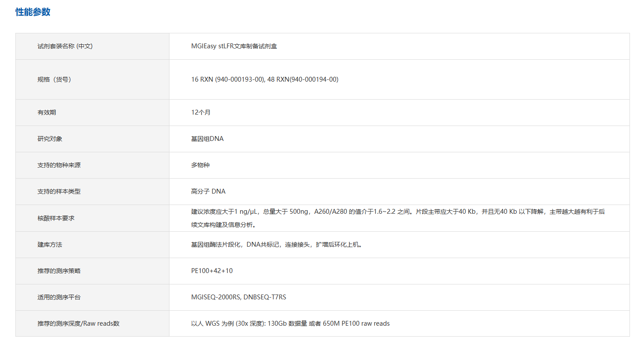This screenshot has width=644, height=345.
Task: Click the MGISEQ-2000RS, DNBSEQ-T7RS value
Action: pyautogui.click(x=238, y=297)
